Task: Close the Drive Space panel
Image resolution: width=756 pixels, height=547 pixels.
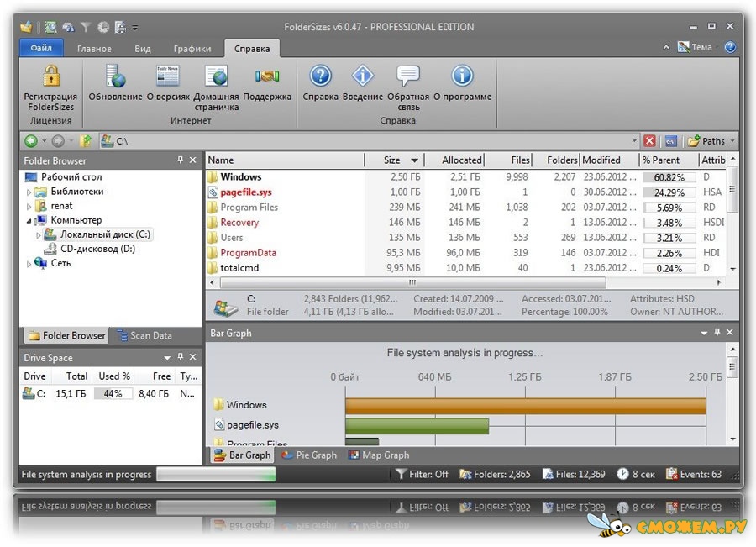Action: pyautogui.click(x=193, y=357)
